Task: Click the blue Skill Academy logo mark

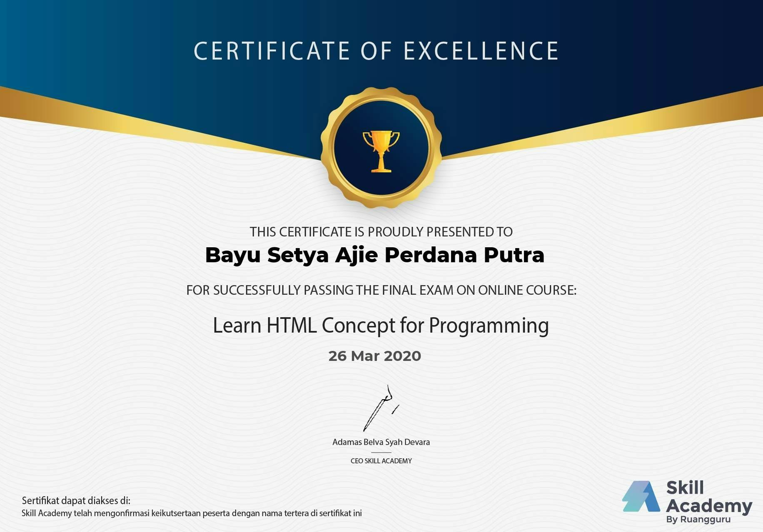Action: pyautogui.click(x=641, y=497)
